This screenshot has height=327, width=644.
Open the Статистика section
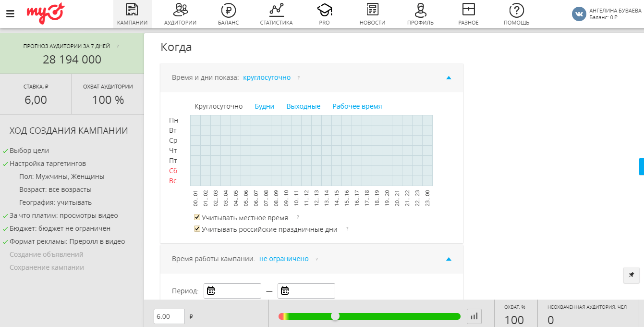pyautogui.click(x=276, y=13)
